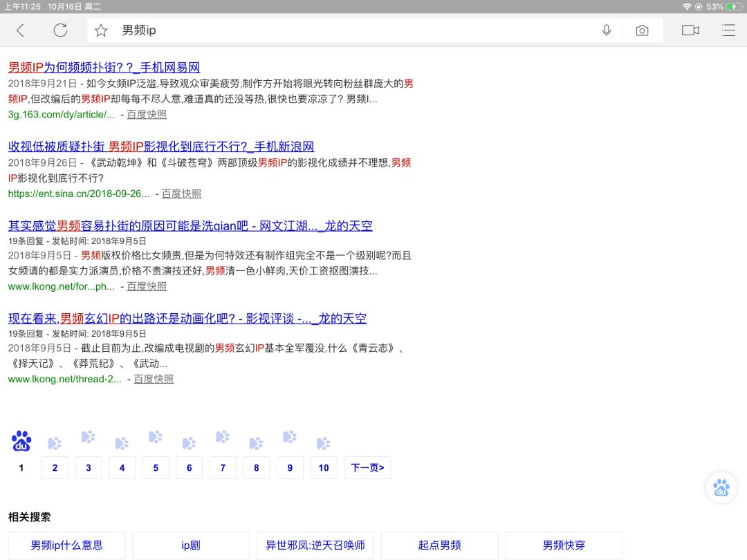Reload the page with the refresh icon
The width and height of the screenshot is (747, 560).
(60, 30)
